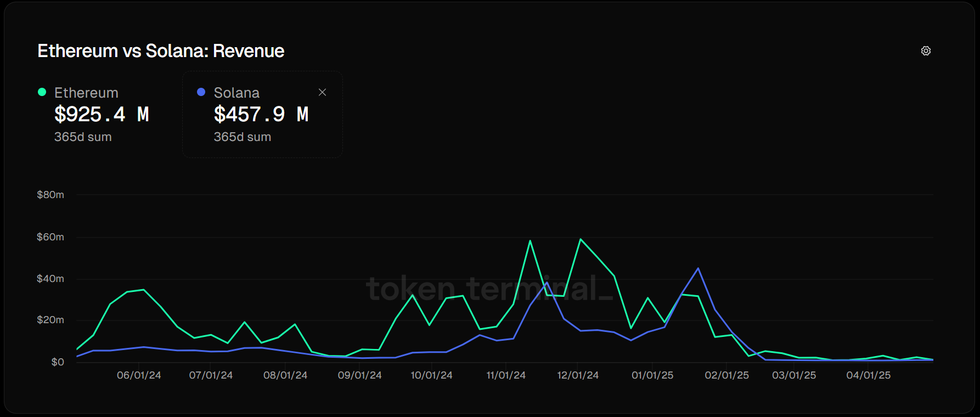The height and width of the screenshot is (417, 980).
Task: Click the Ethereum $925.4 M value
Action: (x=102, y=114)
